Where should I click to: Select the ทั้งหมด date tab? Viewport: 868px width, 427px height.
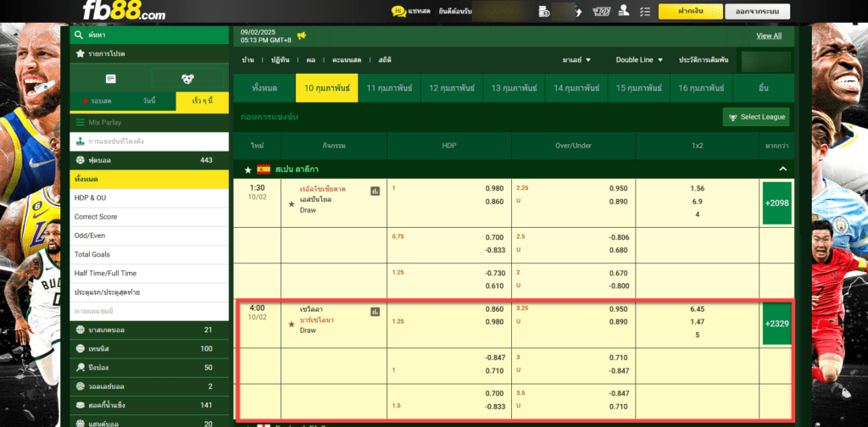pyautogui.click(x=264, y=88)
